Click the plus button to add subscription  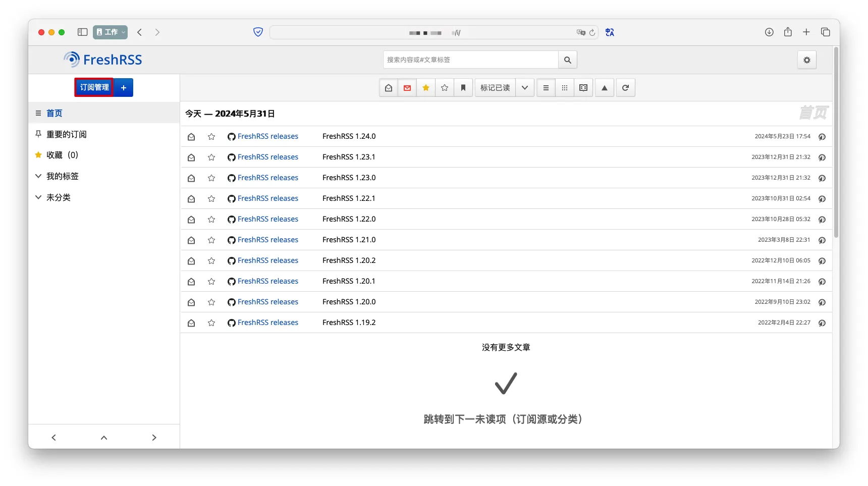click(x=124, y=88)
